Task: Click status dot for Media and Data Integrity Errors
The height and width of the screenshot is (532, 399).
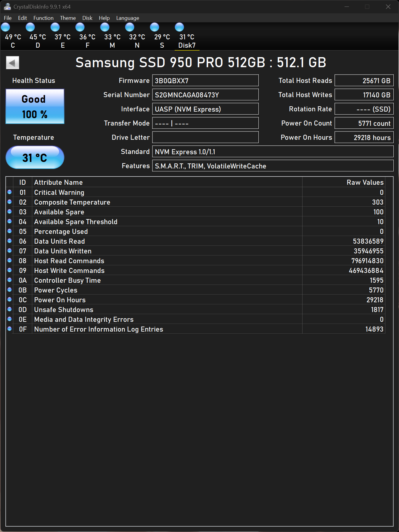Action: 9,319
